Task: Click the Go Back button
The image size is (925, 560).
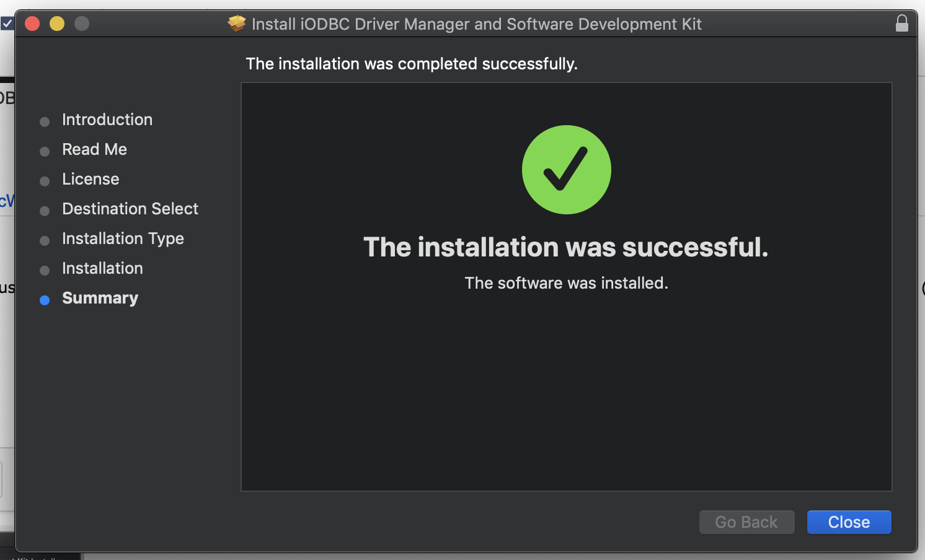Action: (x=746, y=522)
